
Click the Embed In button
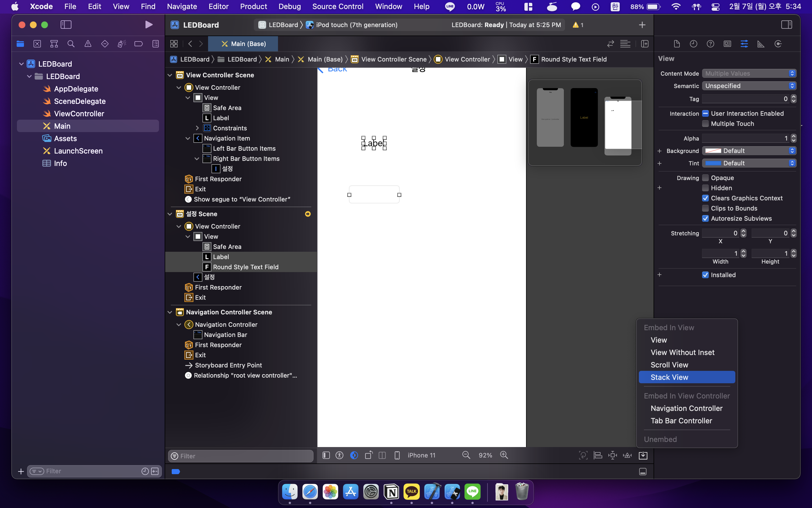[x=643, y=455]
